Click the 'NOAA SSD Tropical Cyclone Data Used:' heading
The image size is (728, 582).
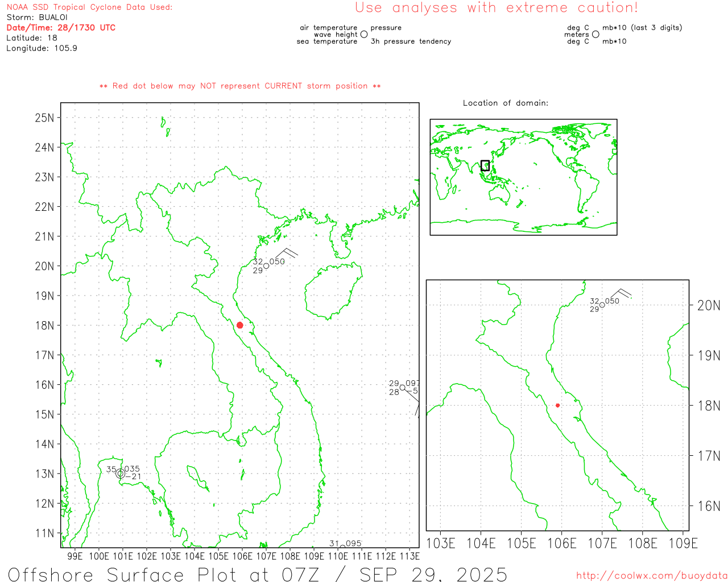[x=89, y=7]
